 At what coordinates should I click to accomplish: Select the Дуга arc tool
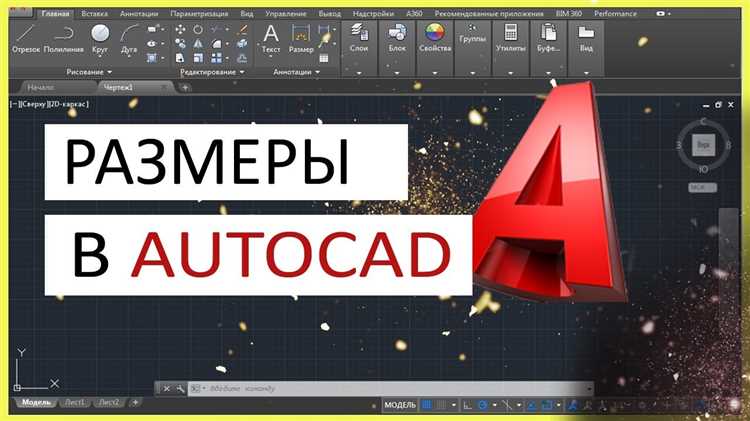point(129,39)
